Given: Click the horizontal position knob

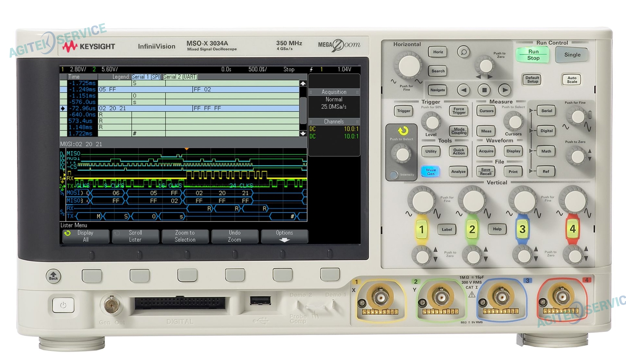Looking at the screenshot, I should (x=485, y=65).
